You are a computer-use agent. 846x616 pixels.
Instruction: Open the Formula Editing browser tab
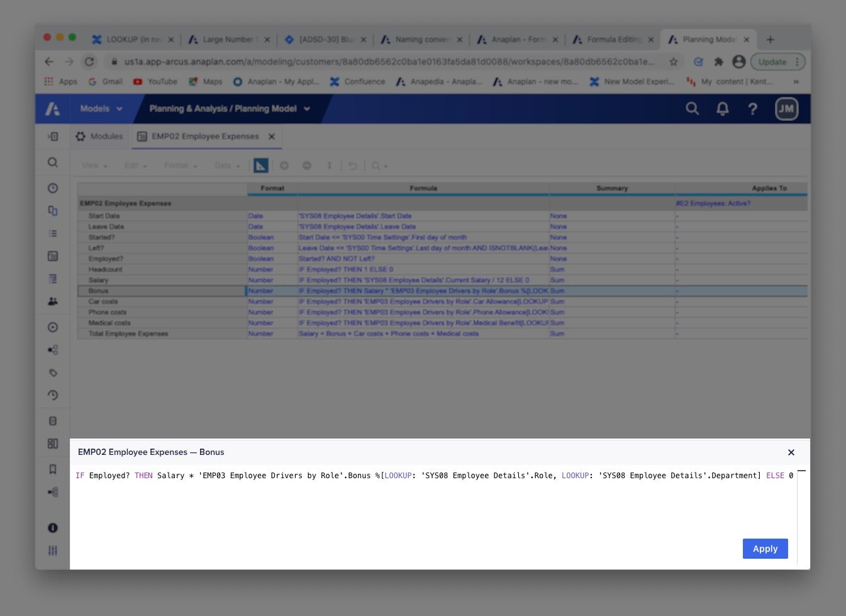point(613,40)
